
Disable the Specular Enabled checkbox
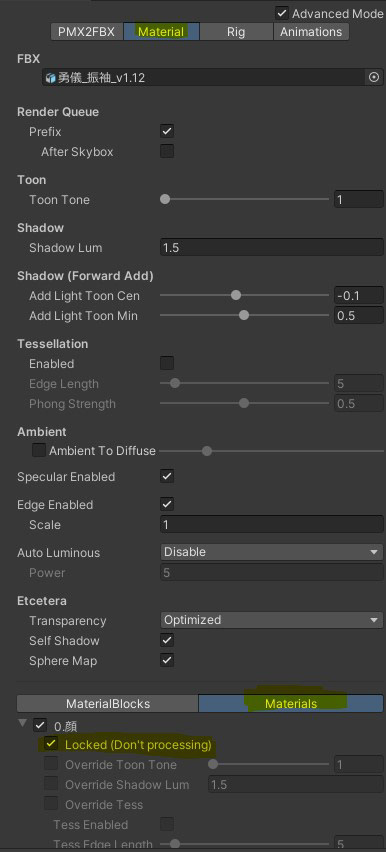167,477
